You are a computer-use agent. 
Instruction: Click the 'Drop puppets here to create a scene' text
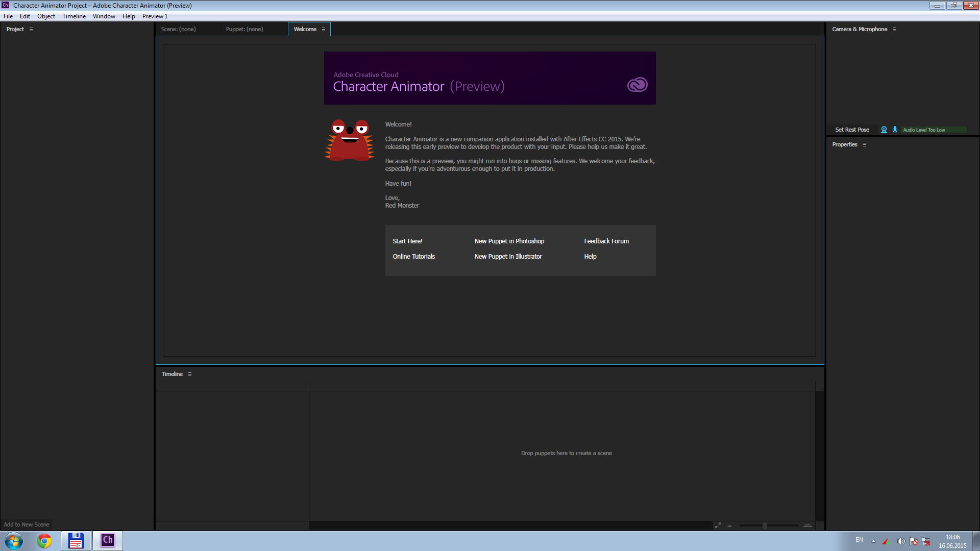[x=566, y=453]
